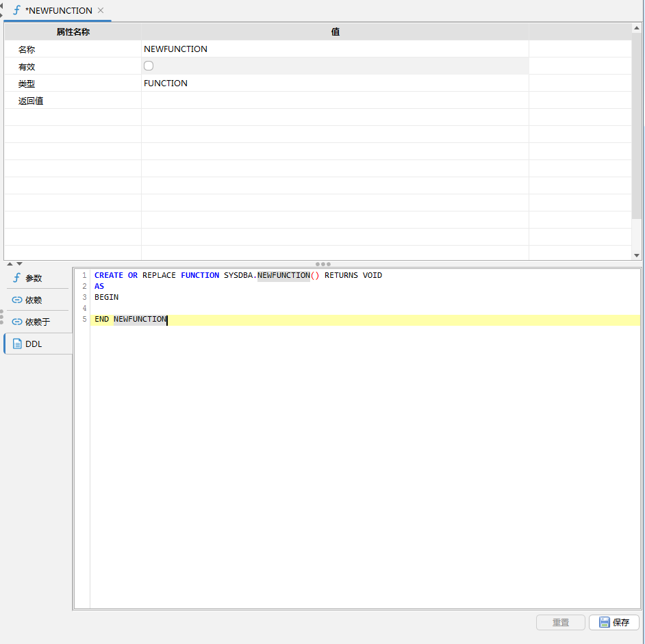Click the empty line 4 in DDL editor

pos(274,309)
